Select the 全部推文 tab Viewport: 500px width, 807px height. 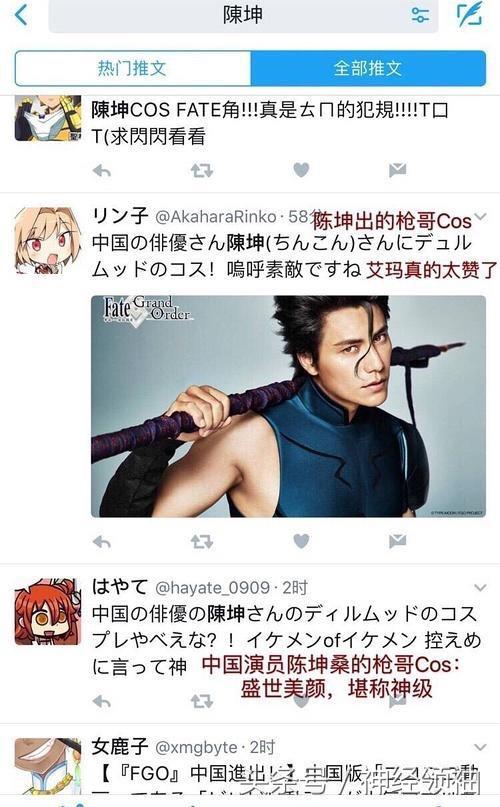point(368,68)
